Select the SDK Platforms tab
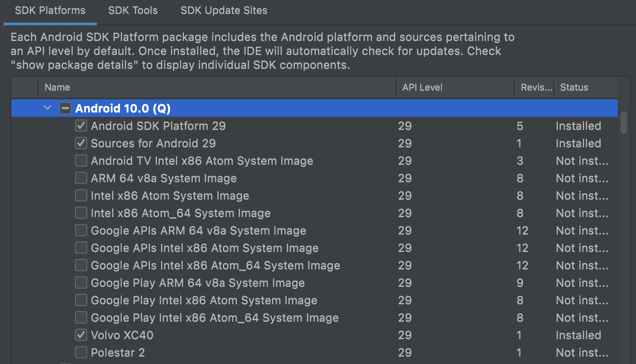The width and height of the screenshot is (636, 364). point(50,10)
